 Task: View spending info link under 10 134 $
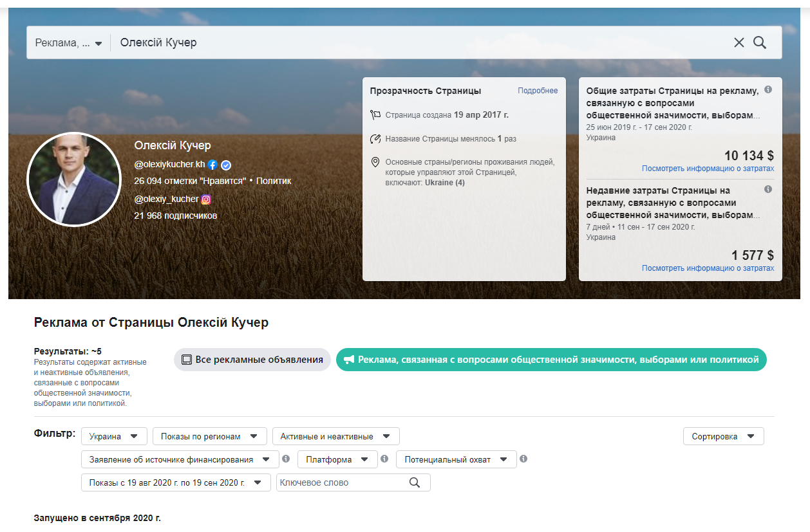[708, 169]
